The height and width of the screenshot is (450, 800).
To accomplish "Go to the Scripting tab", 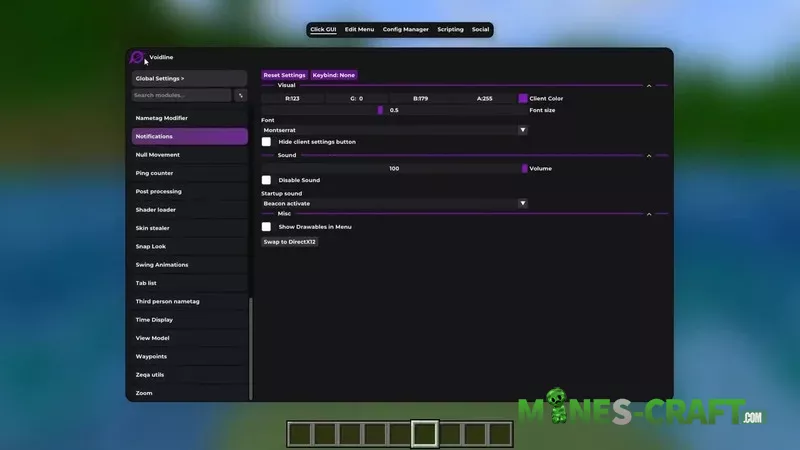I will pos(450,30).
